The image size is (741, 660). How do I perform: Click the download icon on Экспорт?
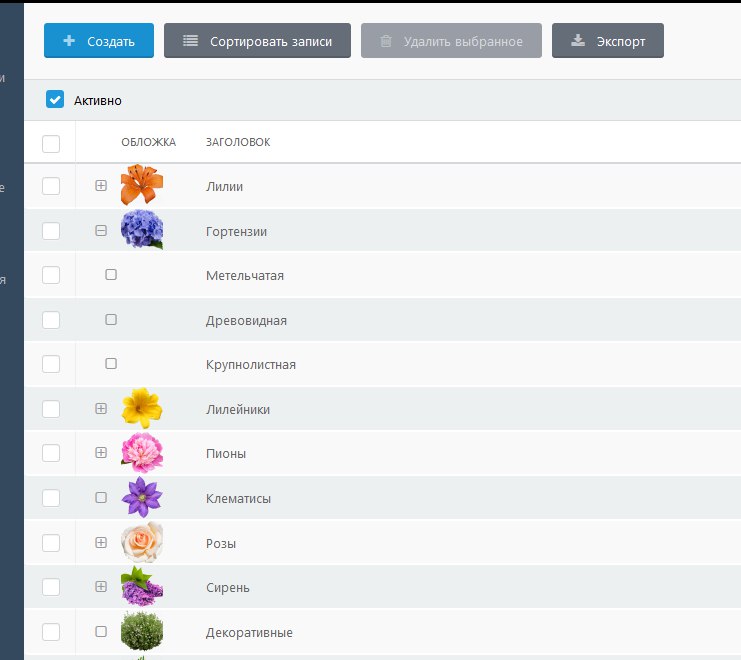pyautogui.click(x=577, y=41)
